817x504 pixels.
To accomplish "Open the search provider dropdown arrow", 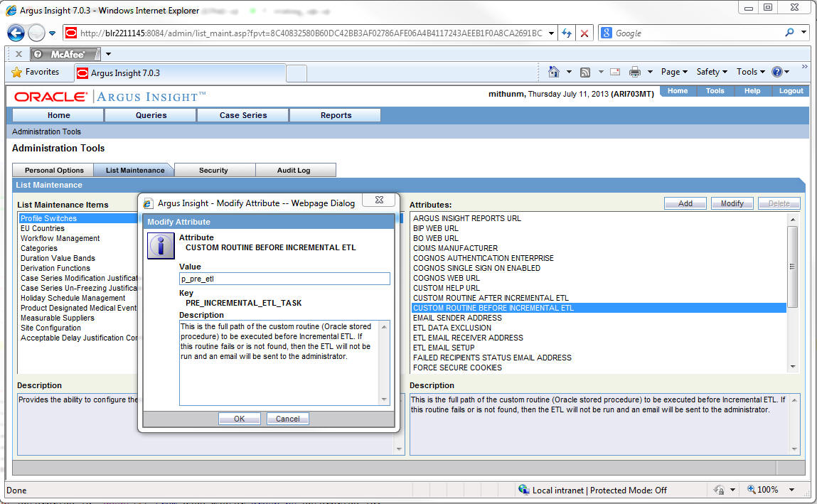I will [x=804, y=33].
